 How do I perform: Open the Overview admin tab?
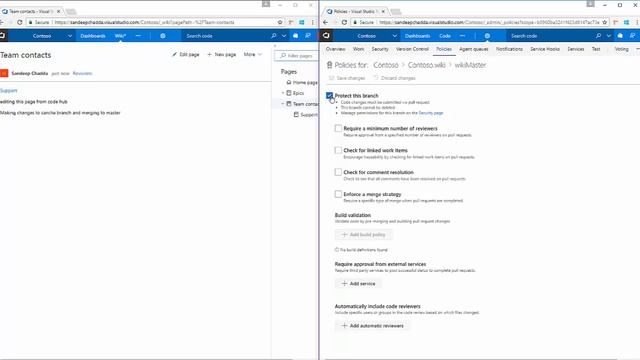coord(336,49)
